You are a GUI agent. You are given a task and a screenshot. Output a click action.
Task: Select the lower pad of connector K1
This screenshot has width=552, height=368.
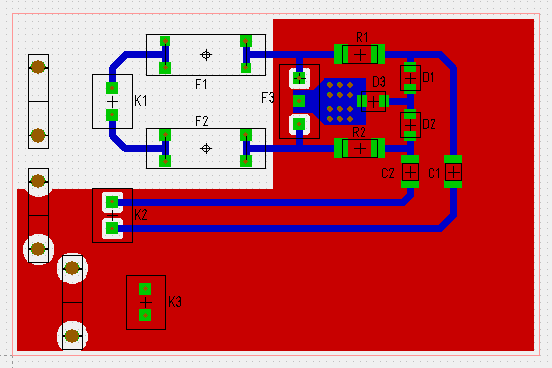pos(112,115)
